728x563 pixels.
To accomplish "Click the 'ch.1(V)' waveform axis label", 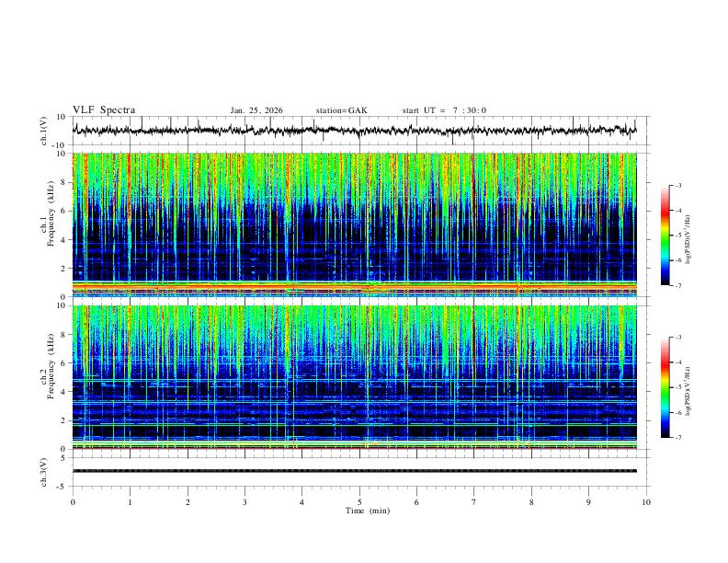I will click(x=44, y=131).
